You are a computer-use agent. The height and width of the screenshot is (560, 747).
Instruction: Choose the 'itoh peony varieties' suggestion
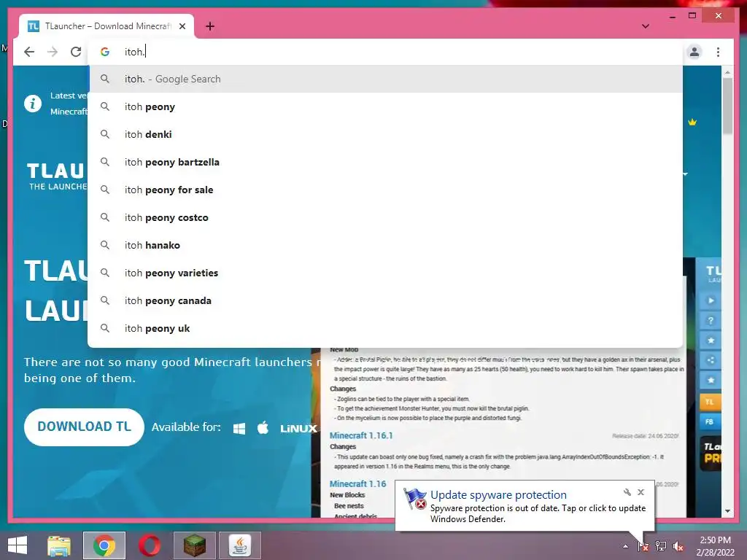click(386, 273)
